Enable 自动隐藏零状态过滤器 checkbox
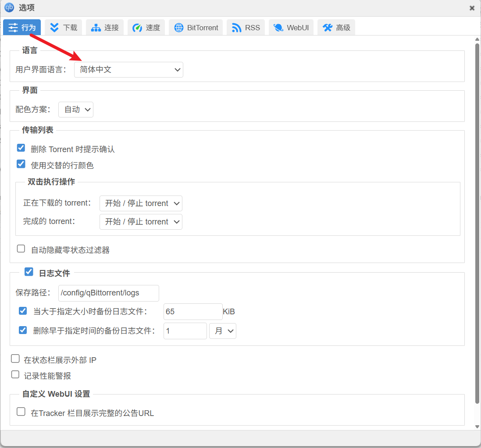This screenshot has width=481, height=448. click(x=21, y=249)
